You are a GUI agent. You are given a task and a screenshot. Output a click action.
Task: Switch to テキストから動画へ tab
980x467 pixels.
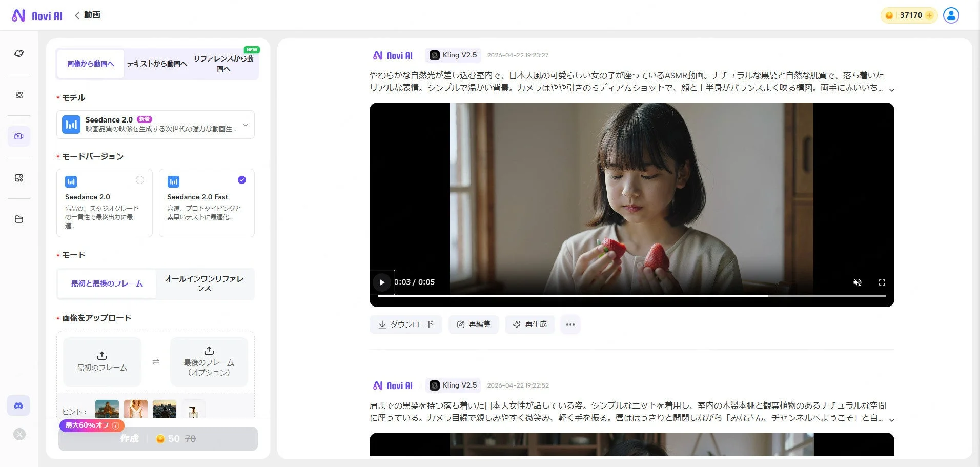156,64
